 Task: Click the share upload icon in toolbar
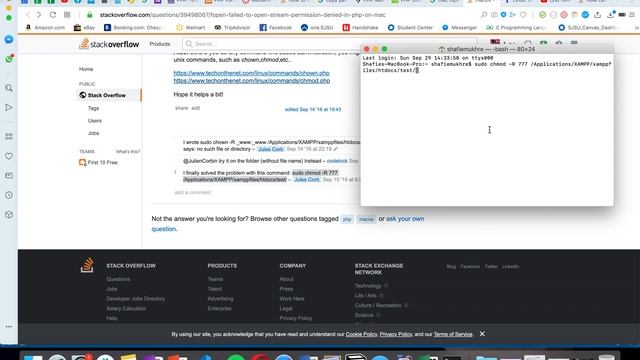point(598,15)
